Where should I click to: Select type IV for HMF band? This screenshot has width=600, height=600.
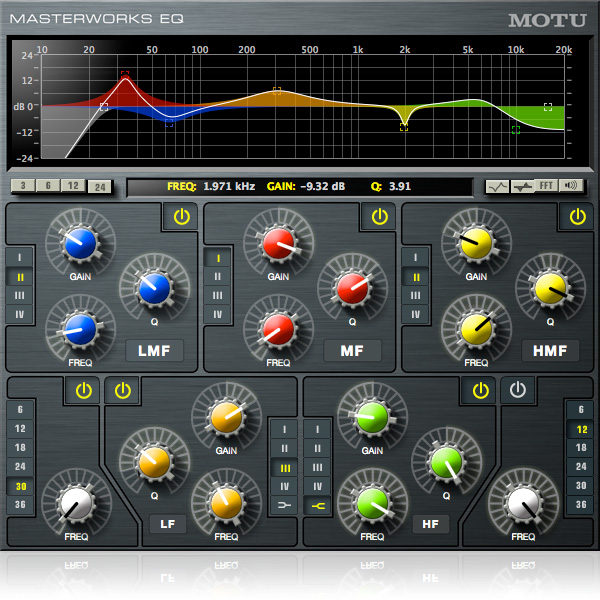click(416, 315)
